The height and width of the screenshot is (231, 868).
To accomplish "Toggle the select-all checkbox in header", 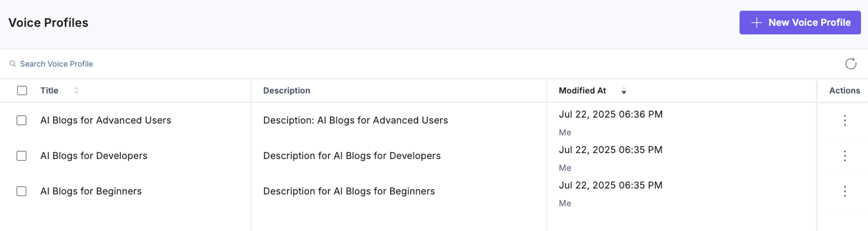I will click(22, 91).
